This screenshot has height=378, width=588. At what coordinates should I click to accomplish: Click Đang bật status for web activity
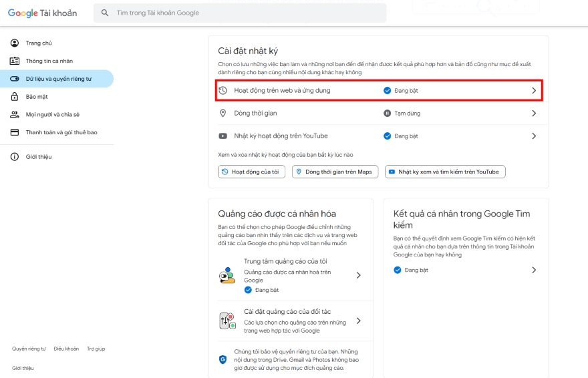tap(401, 90)
